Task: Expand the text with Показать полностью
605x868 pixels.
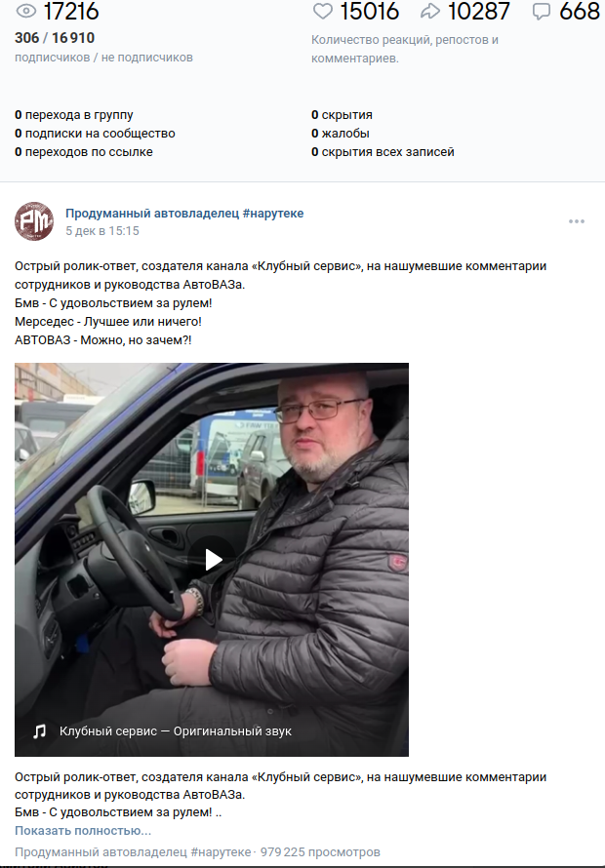Action: pyautogui.click(x=83, y=830)
